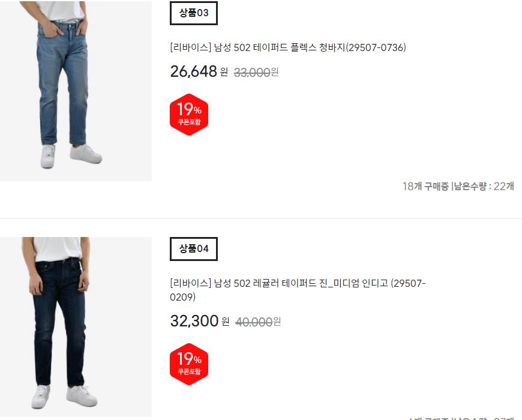The height and width of the screenshot is (420, 522).
Task: Open the light blue jeans product image
Action: point(76,91)
